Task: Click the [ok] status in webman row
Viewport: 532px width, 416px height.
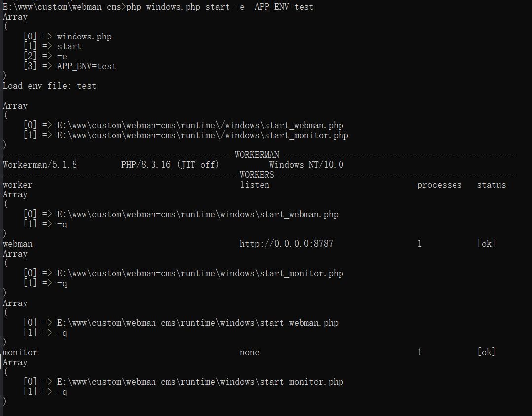Action: [486, 244]
